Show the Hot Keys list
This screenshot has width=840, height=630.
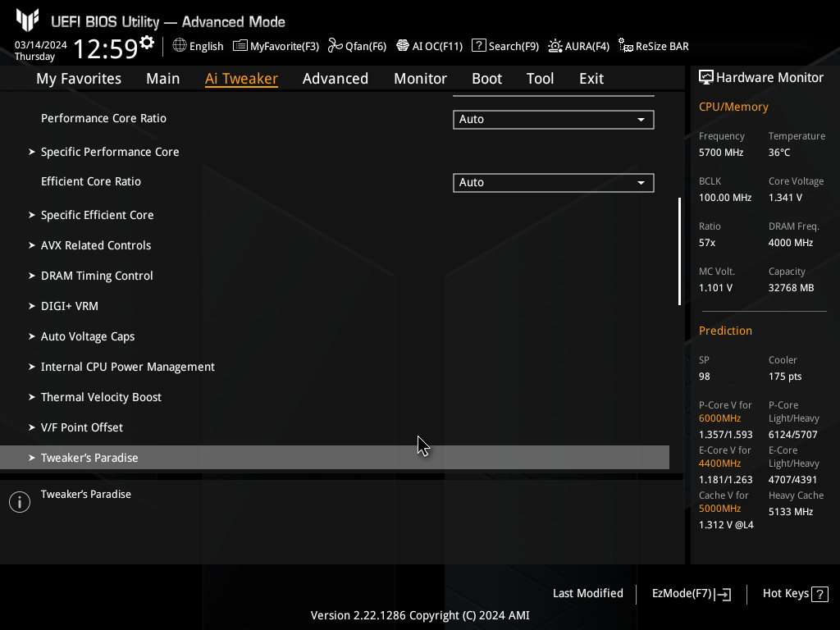tap(795, 594)
